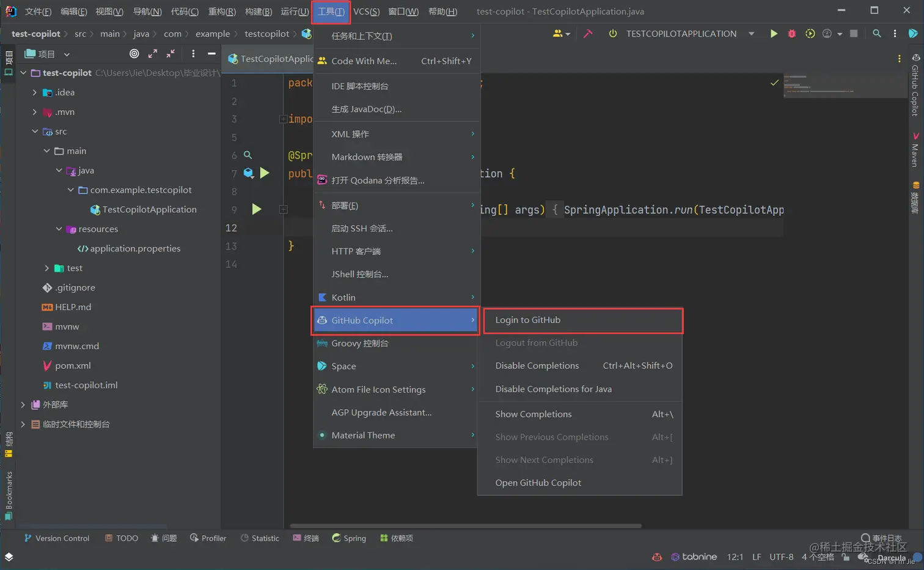
Task: Open TODO tool window button
Action: click(121, 538)
